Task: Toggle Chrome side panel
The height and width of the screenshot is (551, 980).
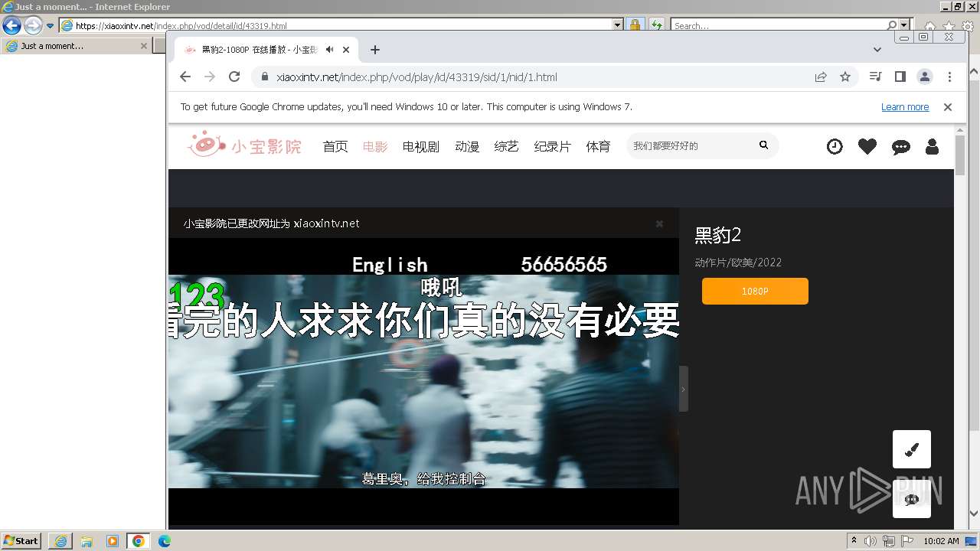Action: coord(900,77)
